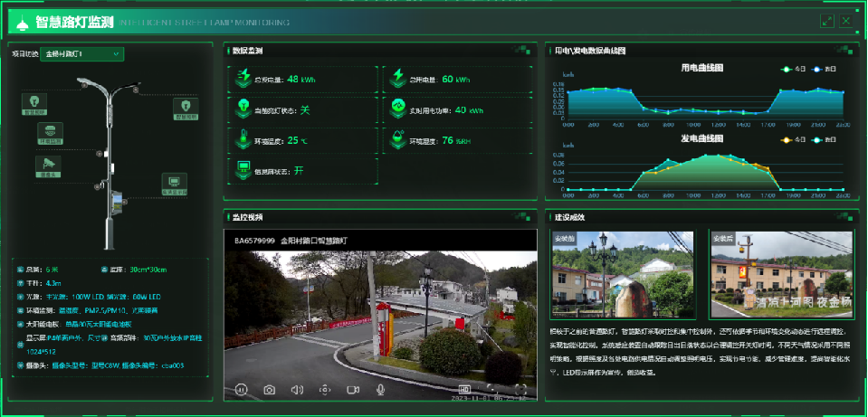Open the 信息显示屏 display screen icon
Viewport: 868px width, 417px height.
pyautogui.click(x=174, y=183)
